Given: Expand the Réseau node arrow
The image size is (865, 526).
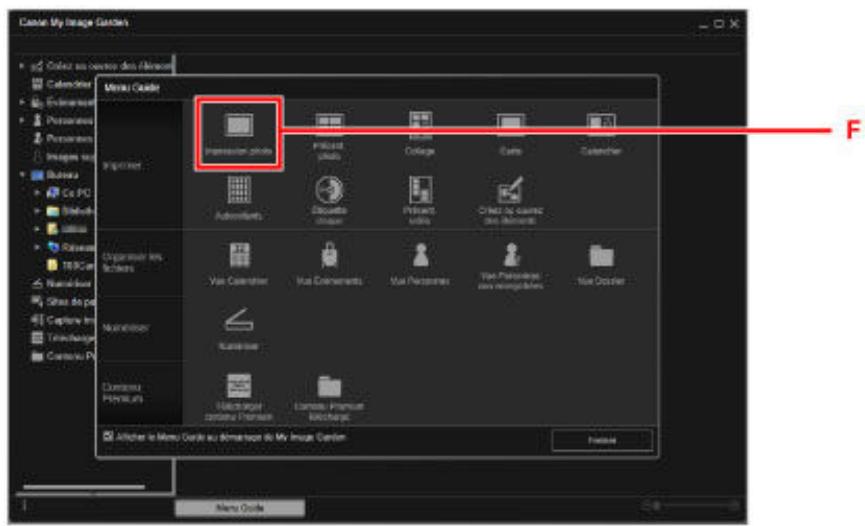Looking at the screenshot, I should [37, 247].
